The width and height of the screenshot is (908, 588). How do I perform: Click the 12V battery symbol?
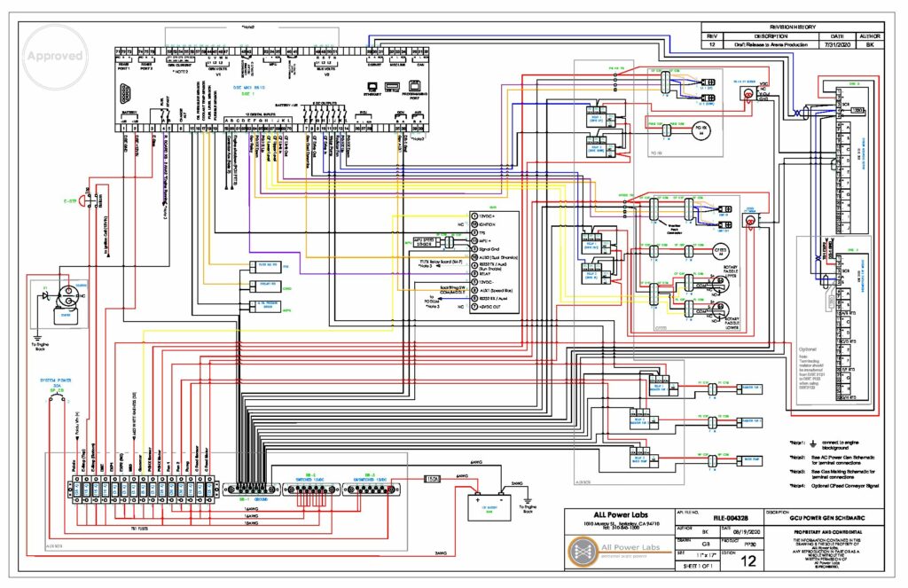point(489,508)
